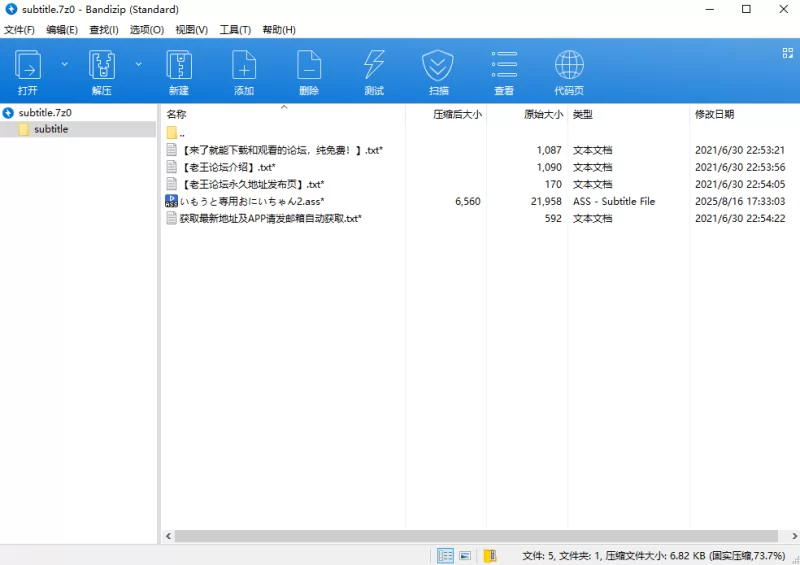Open the 工具(T) menu
Image resolution: width=800 pixels, height=565 pixels.
point(235,30)
